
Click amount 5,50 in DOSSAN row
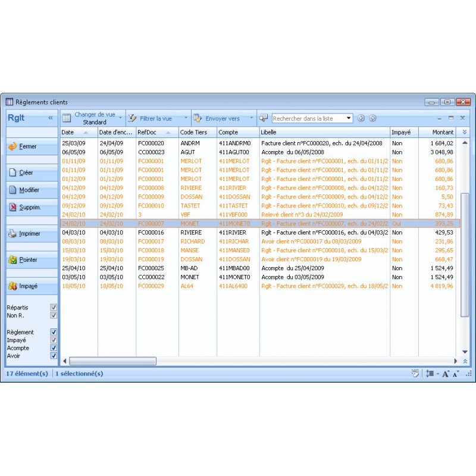(x=447, y=197)
